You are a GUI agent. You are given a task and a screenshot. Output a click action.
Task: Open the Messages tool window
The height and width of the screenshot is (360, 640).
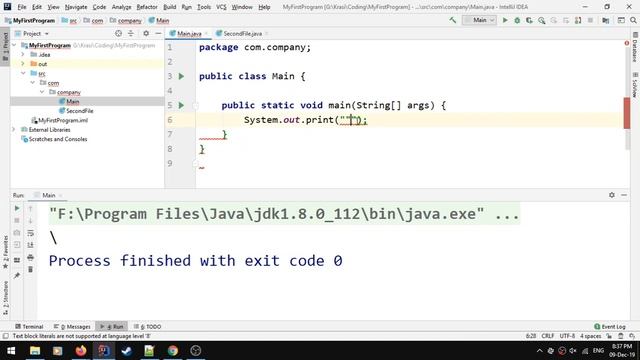(x=72, y=327)
